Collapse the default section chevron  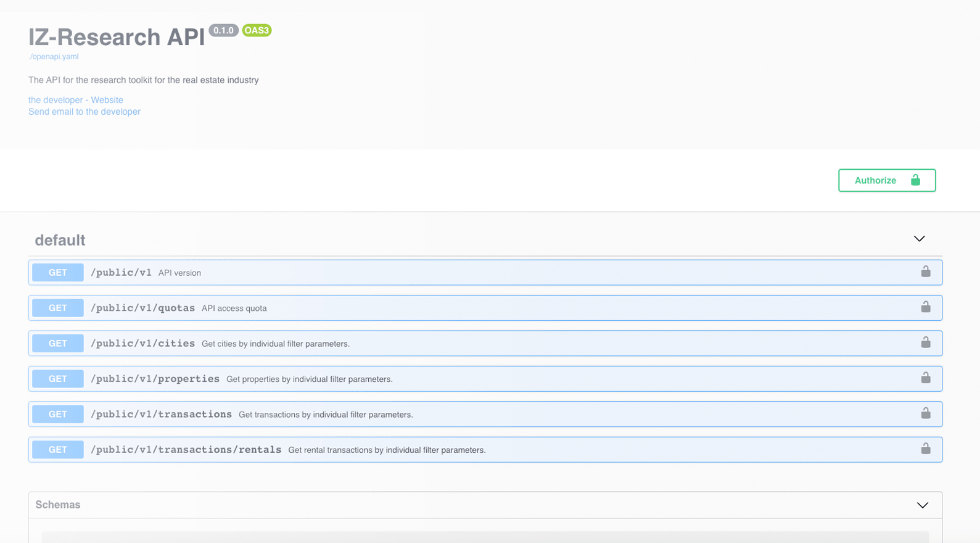919,239
